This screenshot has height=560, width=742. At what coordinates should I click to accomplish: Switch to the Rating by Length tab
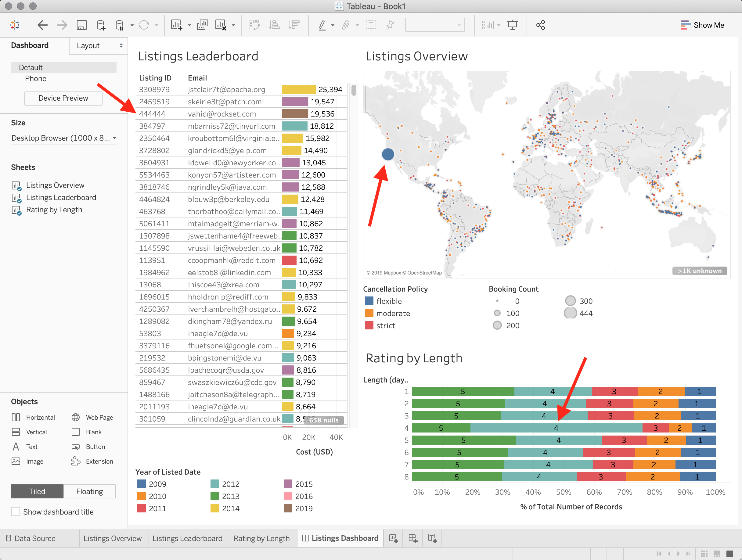[x=261, y=538]
